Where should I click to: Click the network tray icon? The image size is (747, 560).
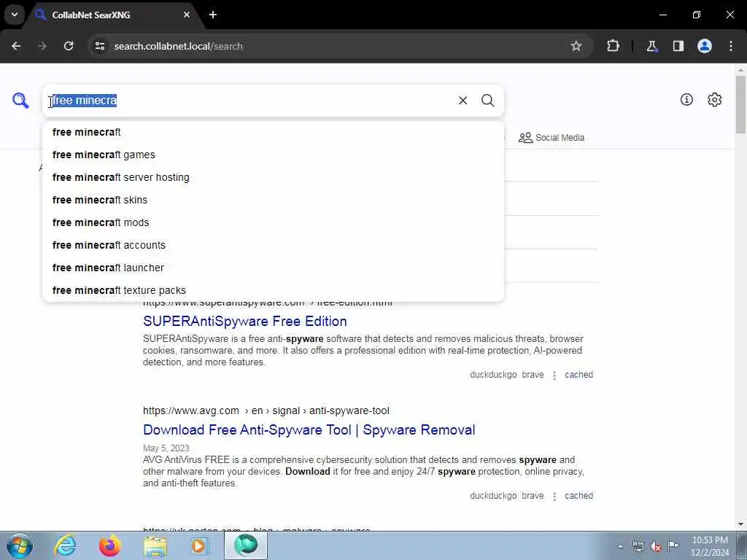[x=638, y=547]
